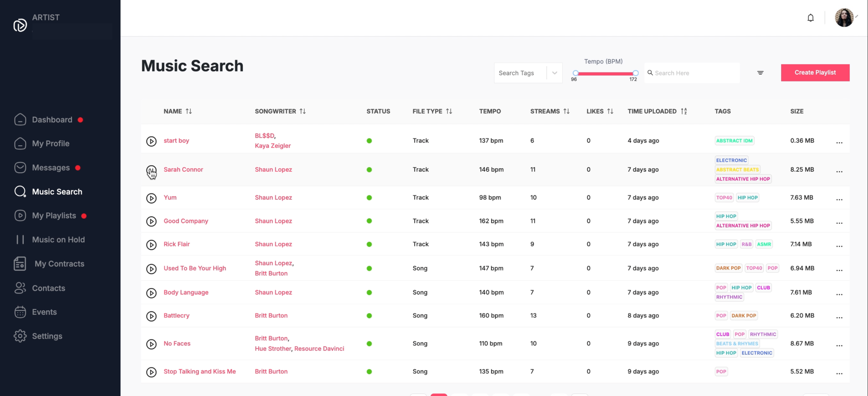868x396 pixels.
Task: Sort table by Name column
Action: click(188, 111)
